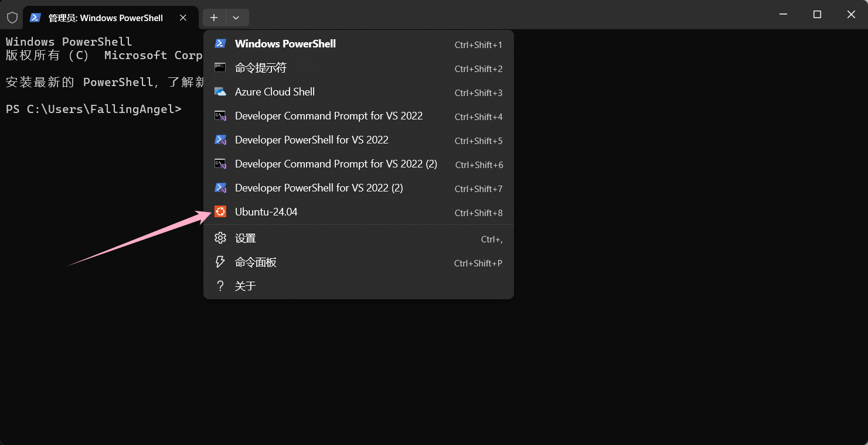868x445 pixels.
Task: Click the orange Ubuntu-24.04 logo icon
Action: (x=220, y=212)
